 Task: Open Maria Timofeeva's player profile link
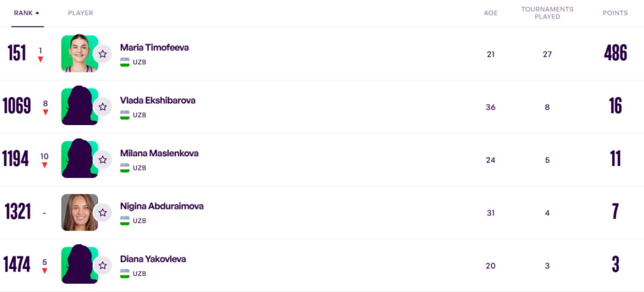point(155,47)
